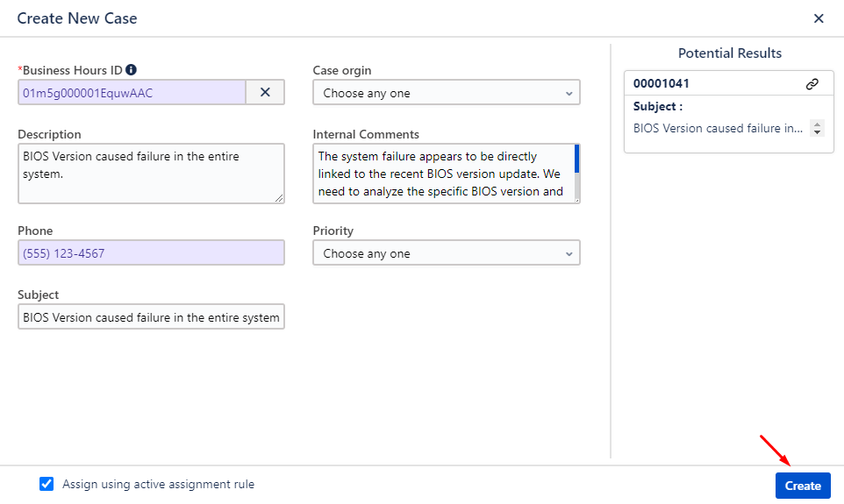The width and height of the screenshot is (844, 504).
Task: Click the link icon on case 00001041
Action: 812,84
